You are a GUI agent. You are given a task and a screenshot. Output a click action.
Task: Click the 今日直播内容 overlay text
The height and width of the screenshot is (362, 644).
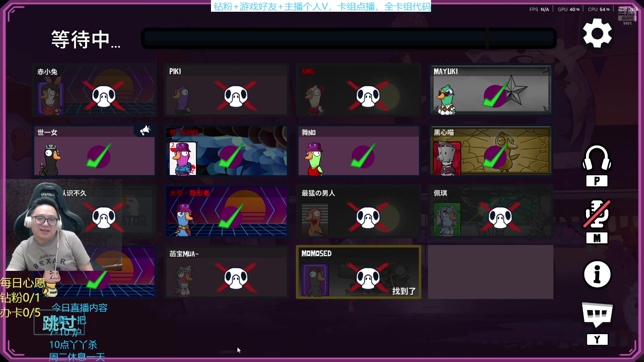coord(79,308)
